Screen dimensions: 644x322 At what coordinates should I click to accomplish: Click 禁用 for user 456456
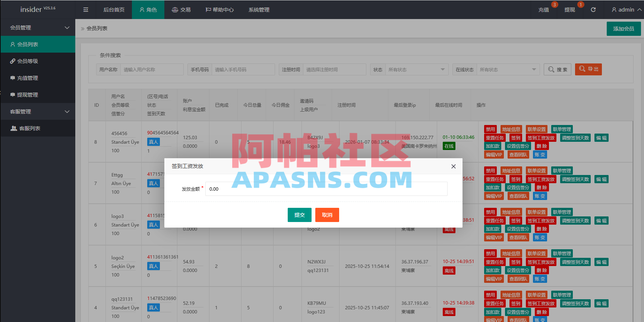pyautogui.click(x=490, y=129)
